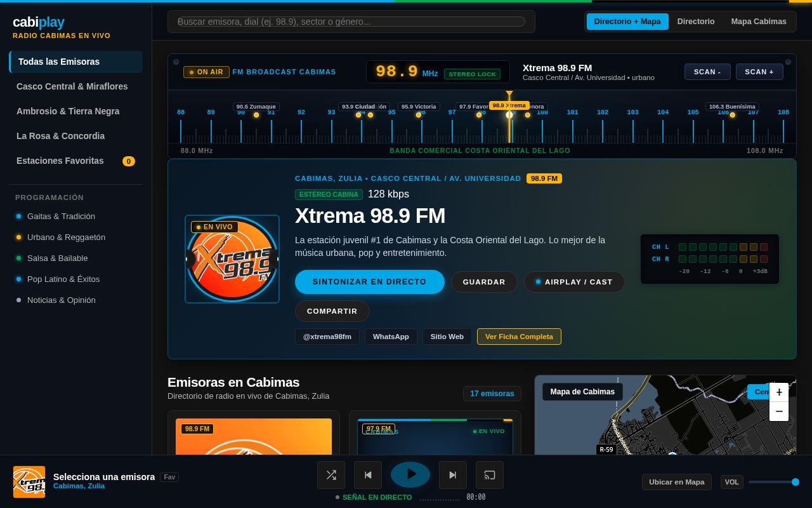This screenshot has width=812, height=508.
Task: Click Ubicar en Mapa button
Action: [x=676, y=482]
